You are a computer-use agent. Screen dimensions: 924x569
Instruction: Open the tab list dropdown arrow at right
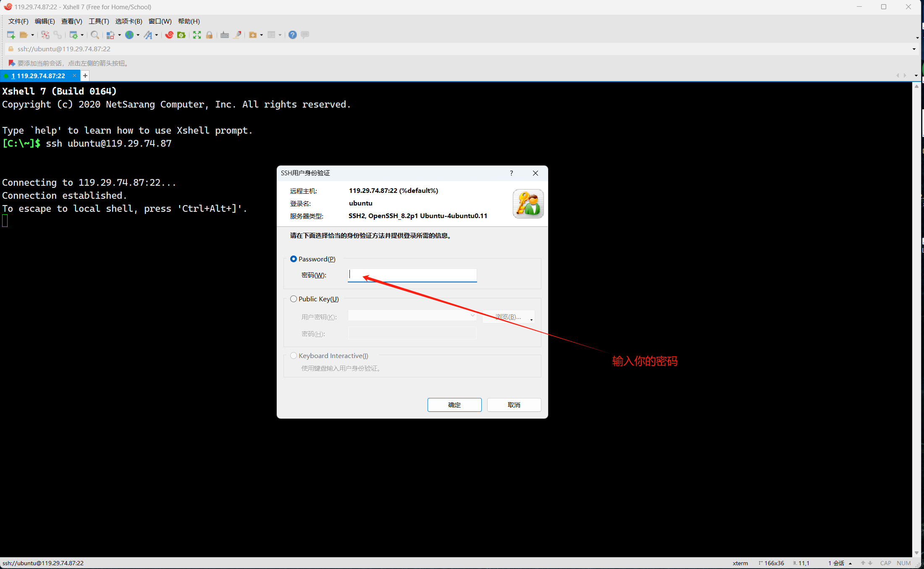click(916, 76)
